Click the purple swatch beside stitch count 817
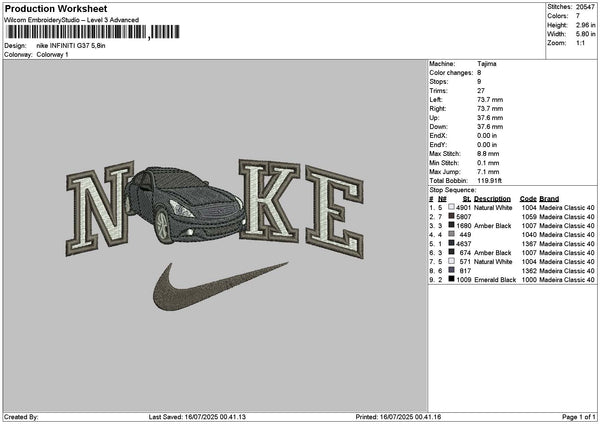 (452, 270)
